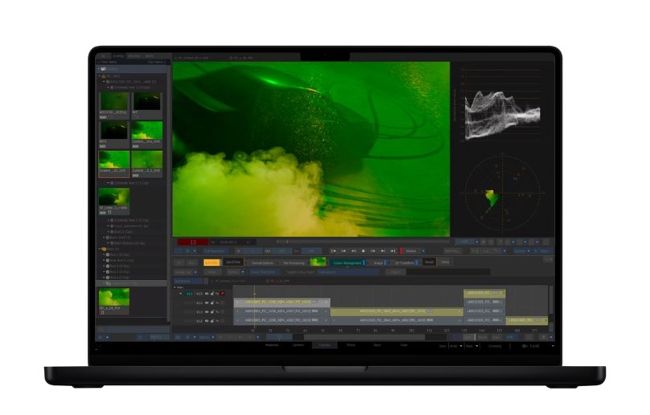
Task: Switch to the Batch tab at the bottom
Action: coord(376,345)
